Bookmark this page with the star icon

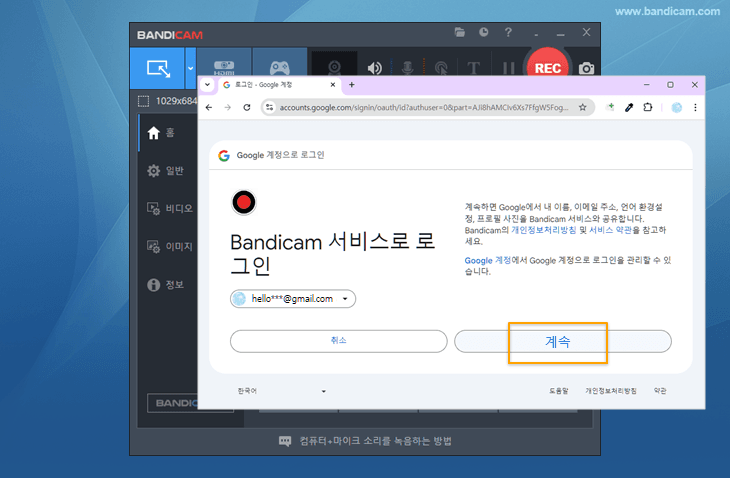tap(582, 107)
